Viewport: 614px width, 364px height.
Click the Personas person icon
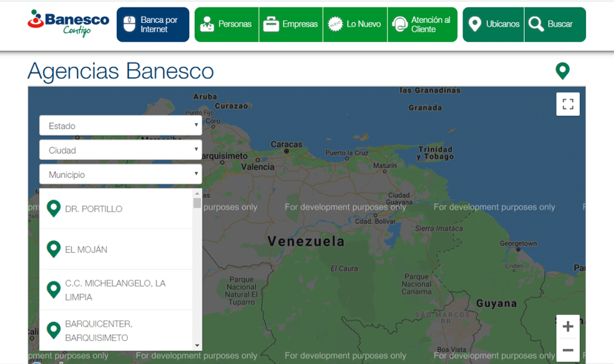coord(207,24)
